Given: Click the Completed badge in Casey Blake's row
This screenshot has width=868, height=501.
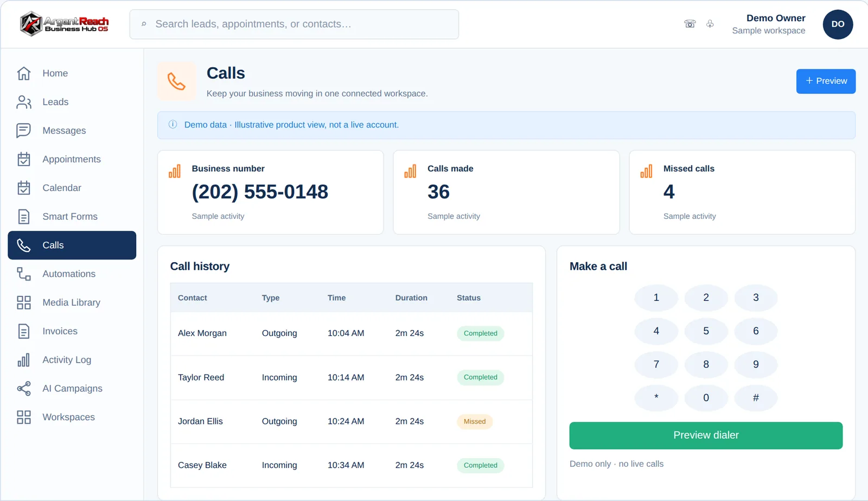Looking at the screenshot, I should (x=480, y=466).
